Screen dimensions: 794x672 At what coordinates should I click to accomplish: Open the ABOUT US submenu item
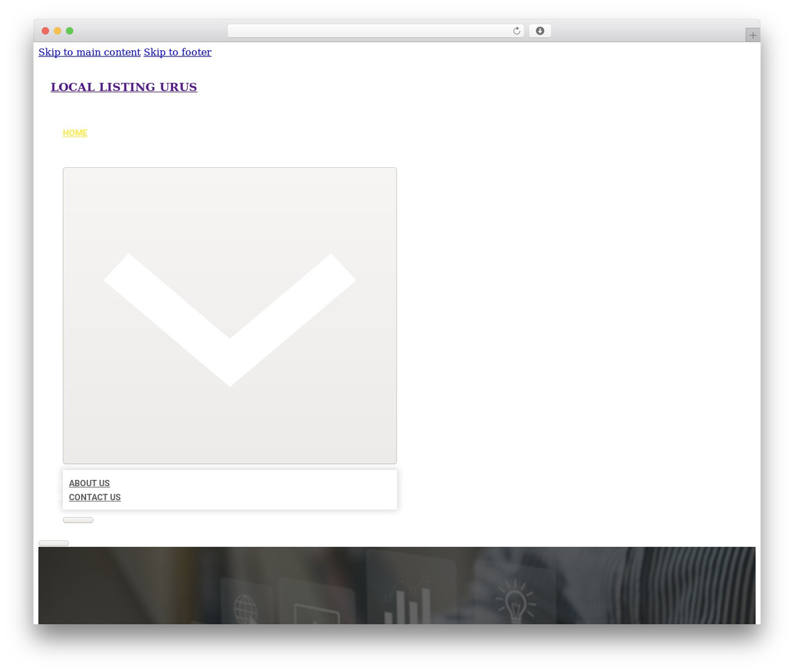89,483
